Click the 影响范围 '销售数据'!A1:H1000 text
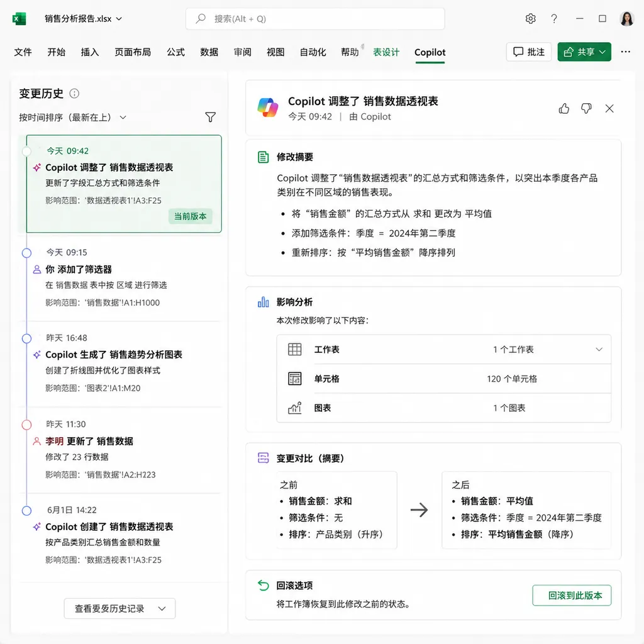 103,303
